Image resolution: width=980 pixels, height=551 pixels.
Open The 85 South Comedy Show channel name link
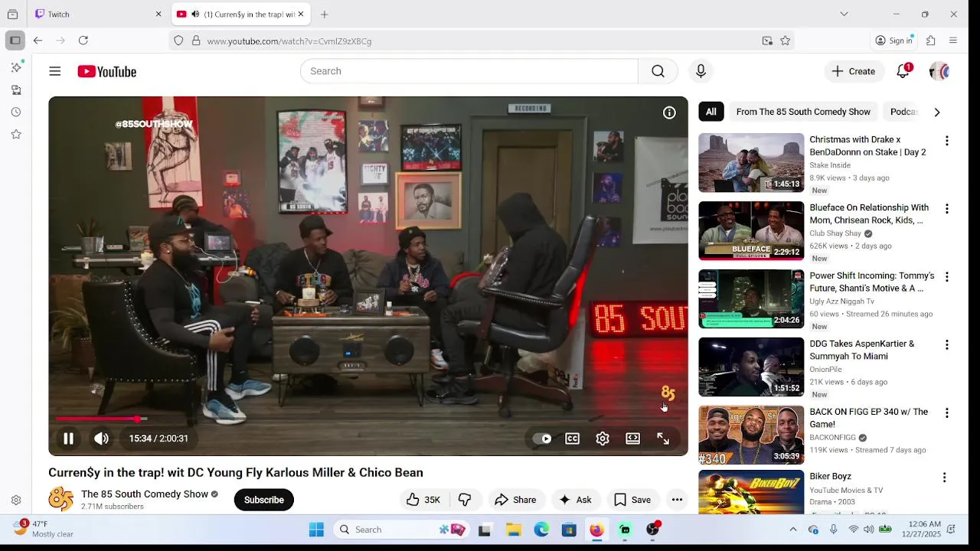click(145, 494)
